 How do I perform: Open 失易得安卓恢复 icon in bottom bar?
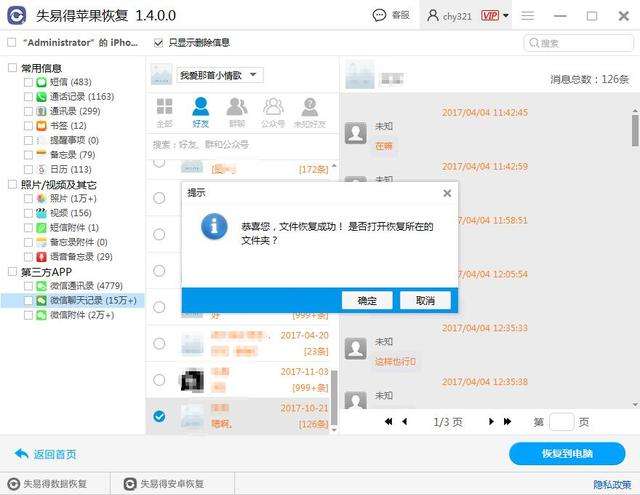pyautogui.click(x=130, y=484)
